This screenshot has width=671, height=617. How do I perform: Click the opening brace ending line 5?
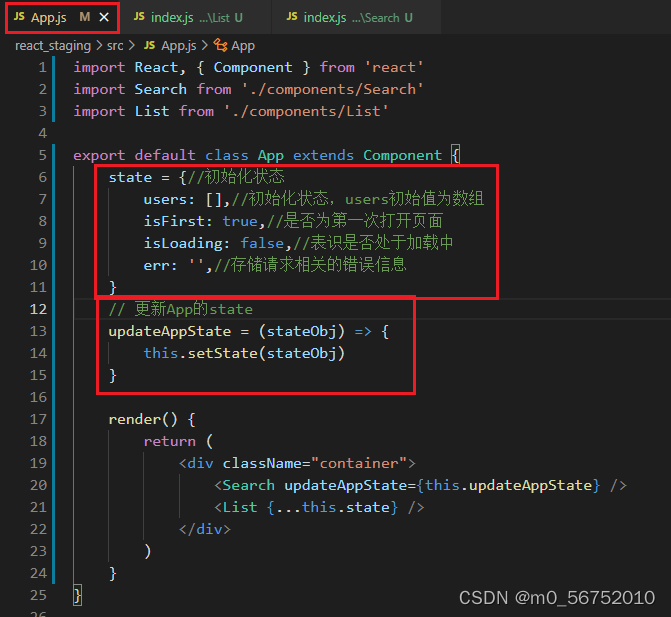point(455,154)
